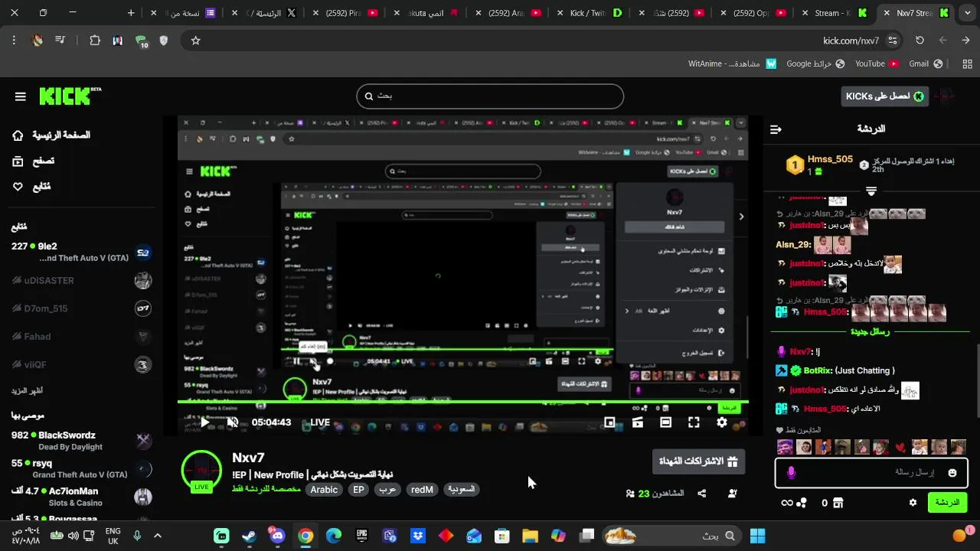
Task: Share the Nxv7 stream
Action: 702,494
